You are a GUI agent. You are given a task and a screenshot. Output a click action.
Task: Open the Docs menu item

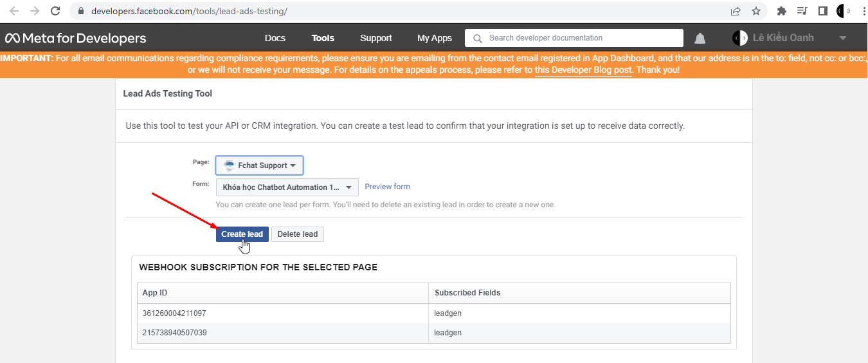pos(275,38)
